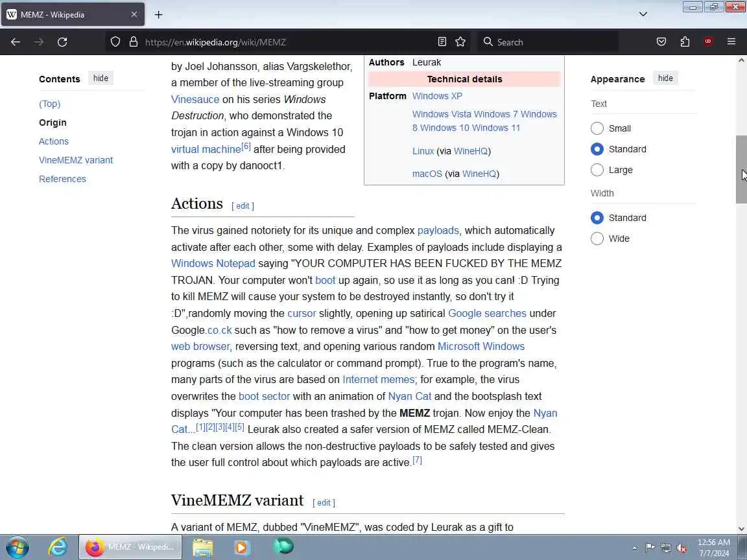Open the media player taskbar icon
Image resolution: width=747 pixels, height=560 pixels.
tap(242, 548)
